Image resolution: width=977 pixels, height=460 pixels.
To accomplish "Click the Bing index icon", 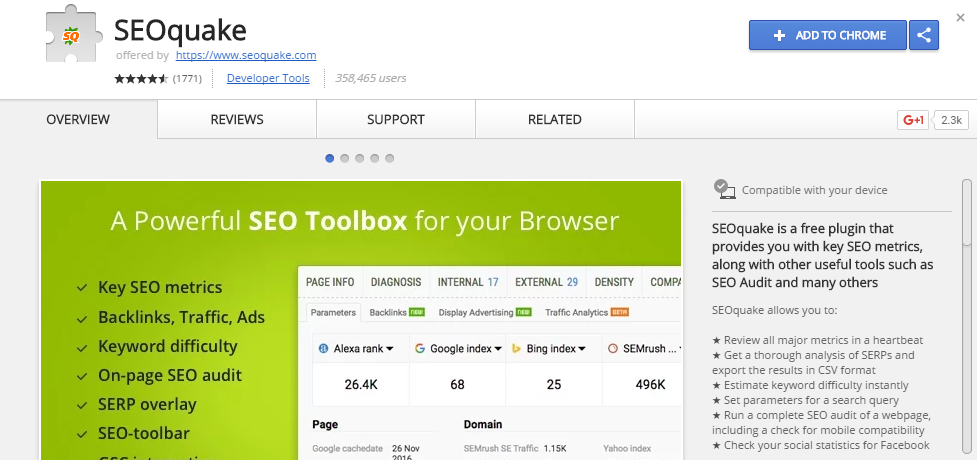I will pos(516,349).
